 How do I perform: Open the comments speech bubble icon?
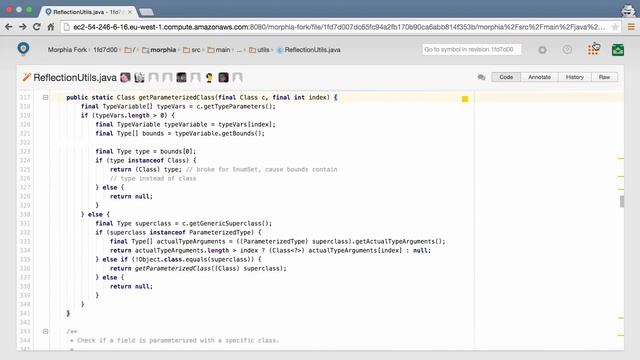click(482, 77)
